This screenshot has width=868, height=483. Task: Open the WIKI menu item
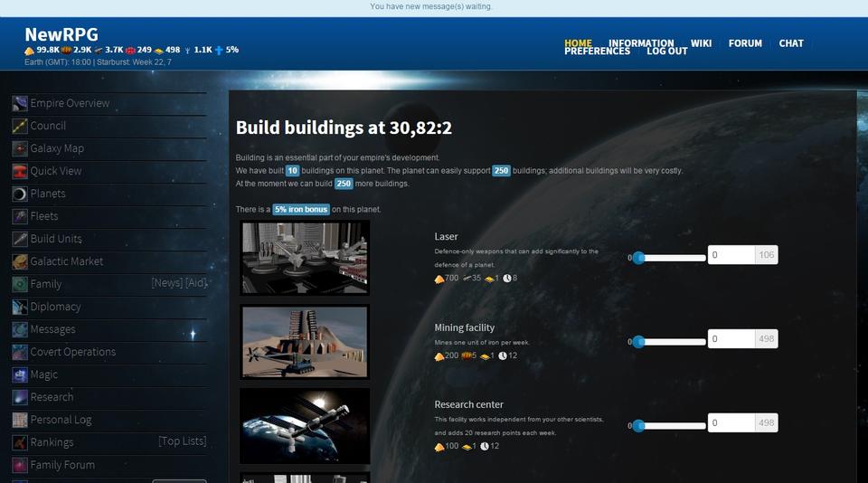[701, 43]
